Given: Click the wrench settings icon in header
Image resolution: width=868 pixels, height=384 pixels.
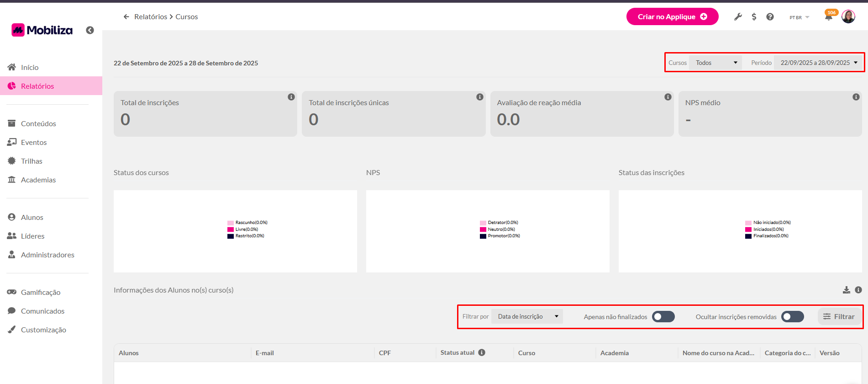Looking at the screenshot, I should click(x=738, y=17).
